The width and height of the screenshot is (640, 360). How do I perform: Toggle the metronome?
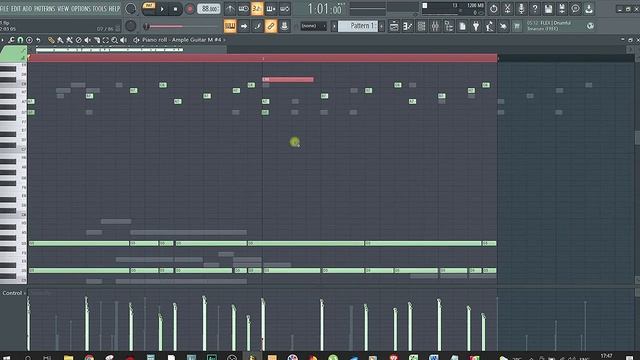tap(230, 9)
